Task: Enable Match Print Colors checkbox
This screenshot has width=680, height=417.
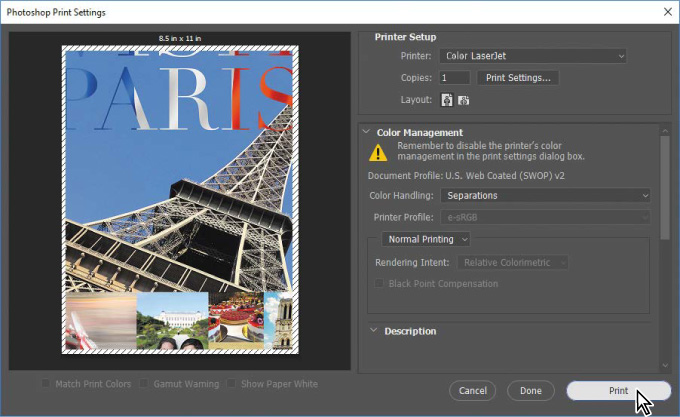Action: [x=48, y=383]
